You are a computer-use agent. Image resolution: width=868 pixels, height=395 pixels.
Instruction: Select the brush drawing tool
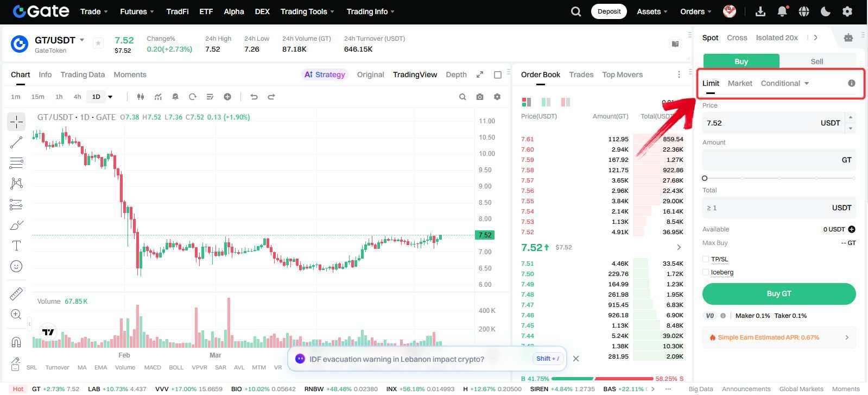16,225
